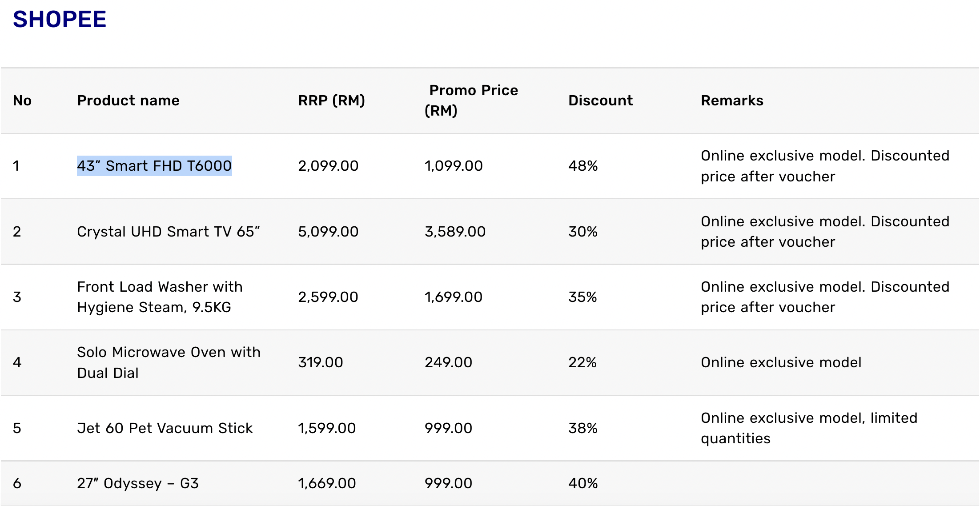
Task: Click the 1,669.00 RRP value
Action: [x=326, y=483]
